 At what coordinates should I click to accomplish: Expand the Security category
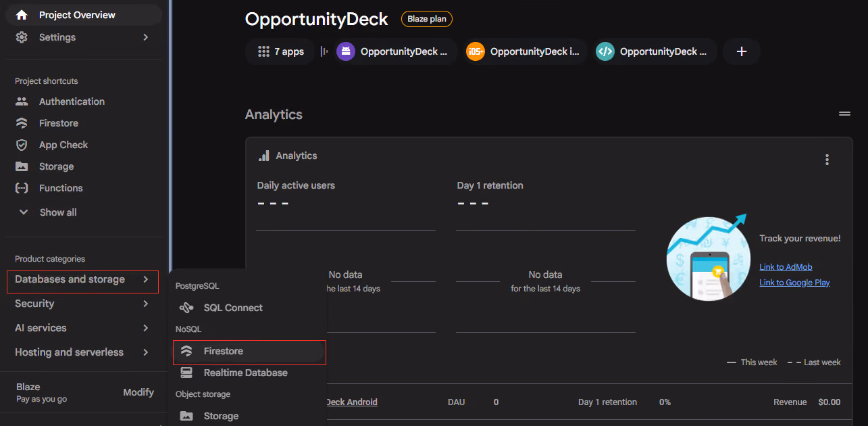coord(82,304)
